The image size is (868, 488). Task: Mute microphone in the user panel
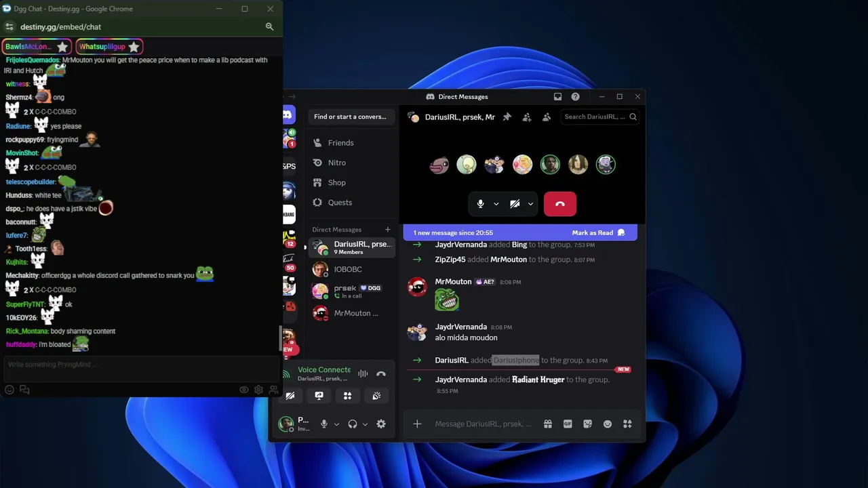coord(323,424)
